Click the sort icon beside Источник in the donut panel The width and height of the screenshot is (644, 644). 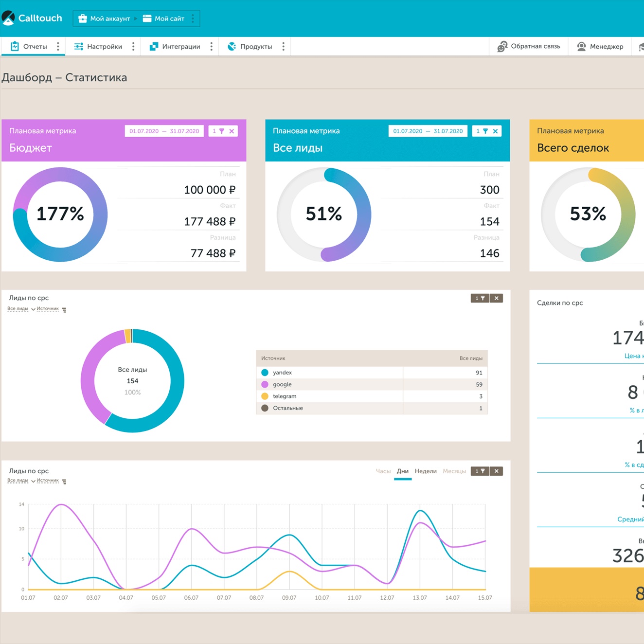64,310
